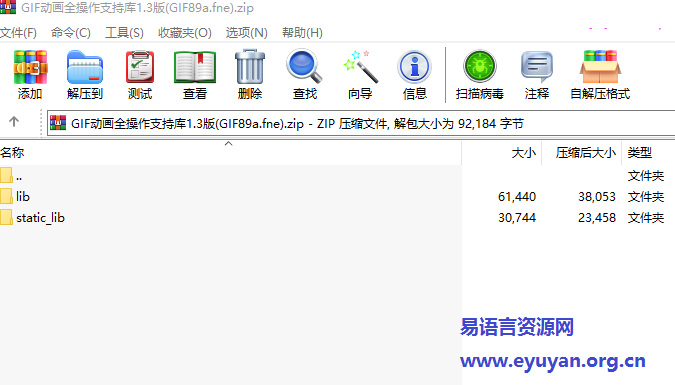This screenshot has width=675, height=385.
Task: Click the WinRAR title bar icon
Action: (x=8, y=7)
